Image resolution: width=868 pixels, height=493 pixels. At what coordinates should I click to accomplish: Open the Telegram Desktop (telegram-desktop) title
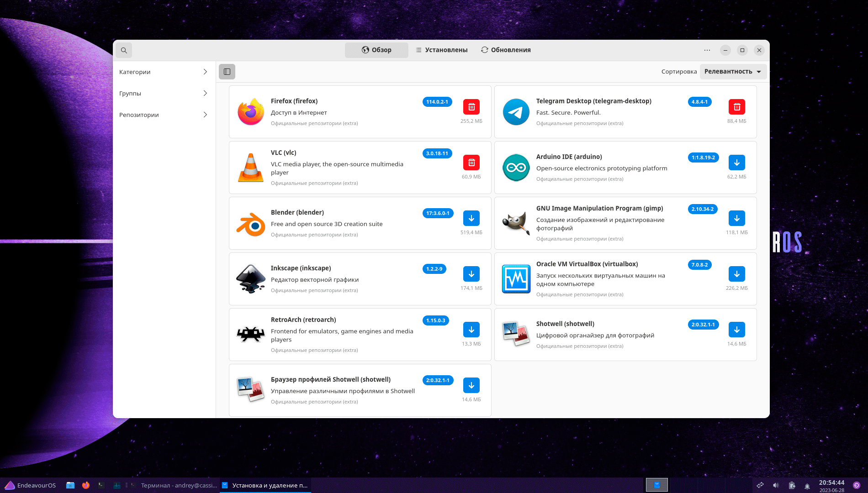point(594,101)
